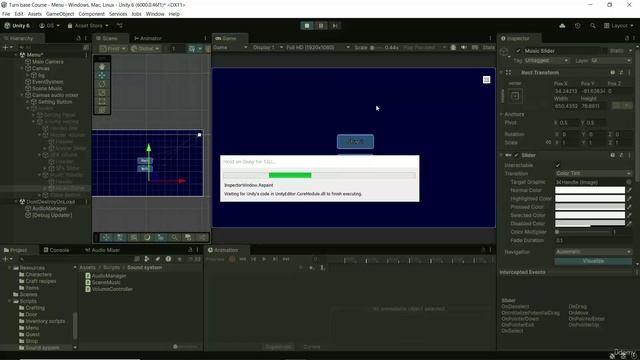Mute audio in Game view toolbar
Image resolution: width=640 pixels, height=360 pixels.
coord(464,48)
